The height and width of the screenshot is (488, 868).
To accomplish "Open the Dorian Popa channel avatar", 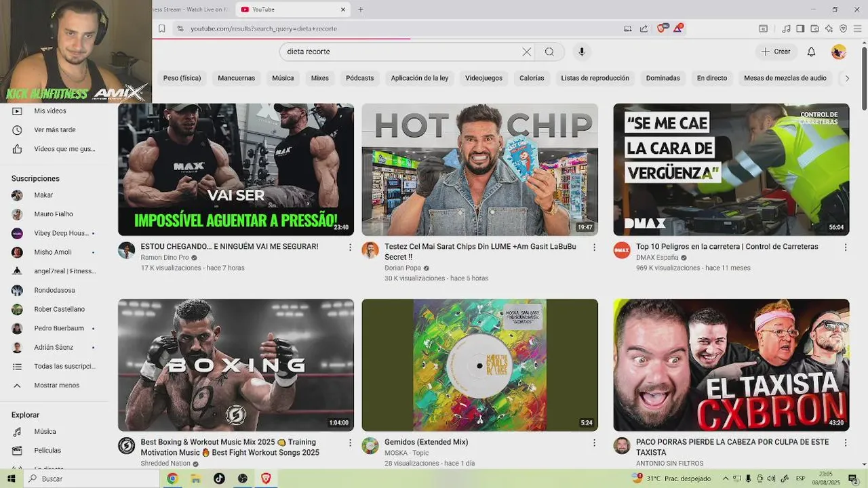I will pos(370,250).
